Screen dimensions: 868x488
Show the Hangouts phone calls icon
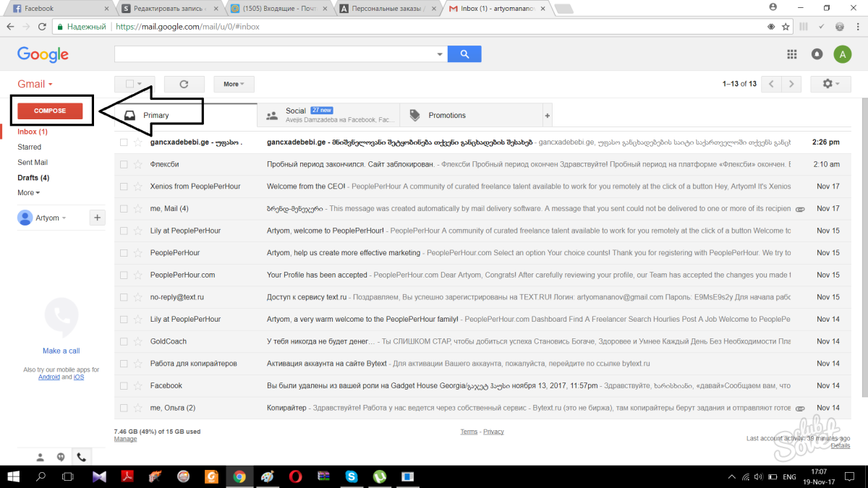tap(81, 457)
